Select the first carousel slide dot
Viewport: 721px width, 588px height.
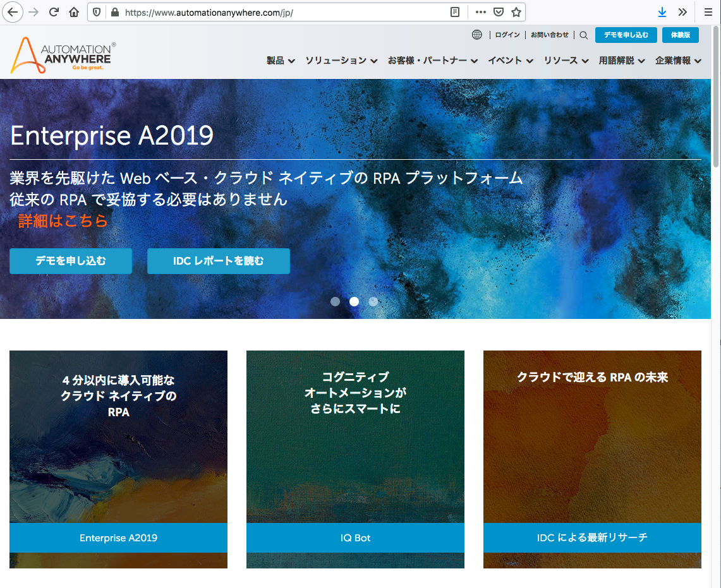(335, 301)
